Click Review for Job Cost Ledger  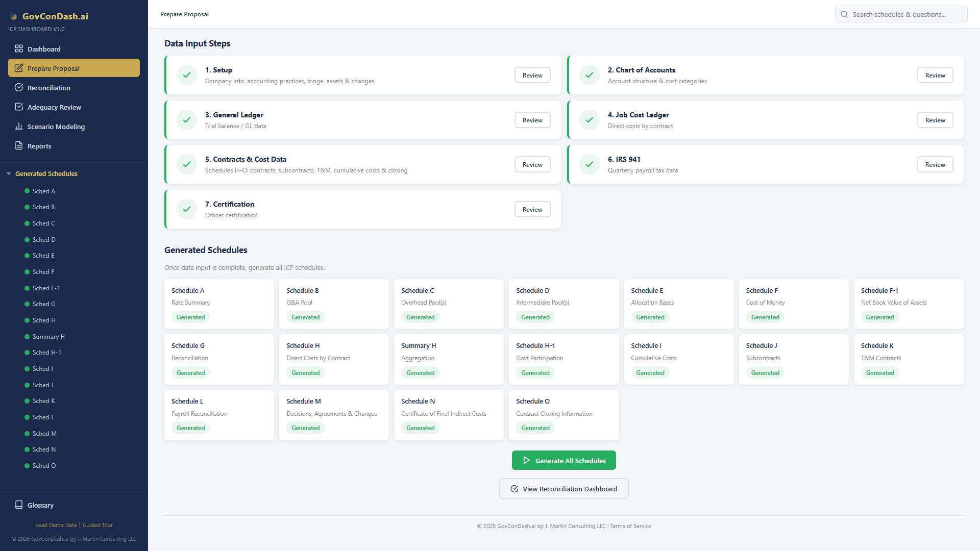point(935,120)
